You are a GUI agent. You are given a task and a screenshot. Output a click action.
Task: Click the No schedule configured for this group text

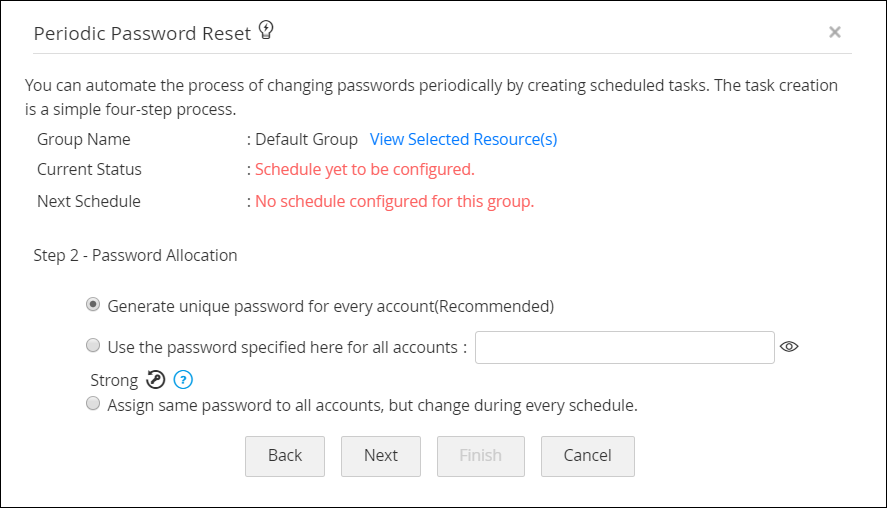pos(394,201)
